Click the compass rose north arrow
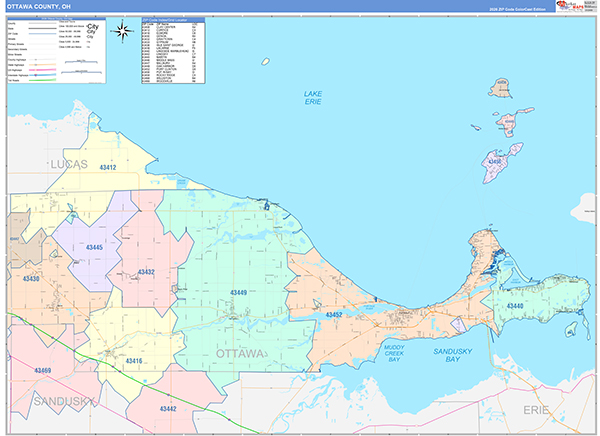This screenshot has width=600, height=436. point(123,30)
